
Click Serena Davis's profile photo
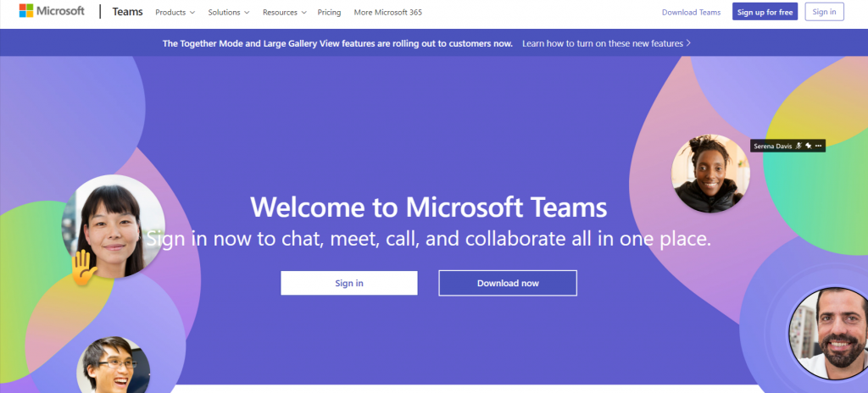point(710,174)
